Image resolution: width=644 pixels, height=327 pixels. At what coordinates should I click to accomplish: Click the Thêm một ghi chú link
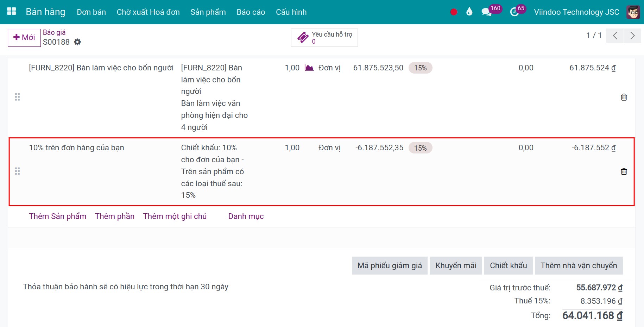[x=175, y=216]
